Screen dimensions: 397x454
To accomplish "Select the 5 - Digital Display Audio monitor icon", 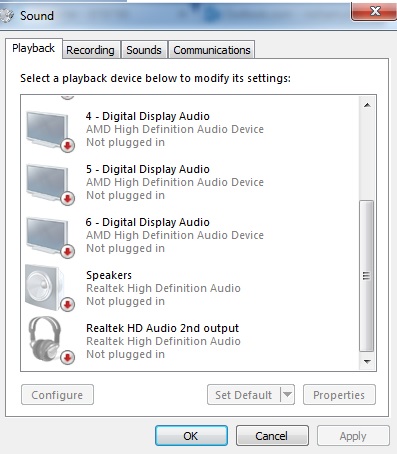I will click(x=50, y=184).
